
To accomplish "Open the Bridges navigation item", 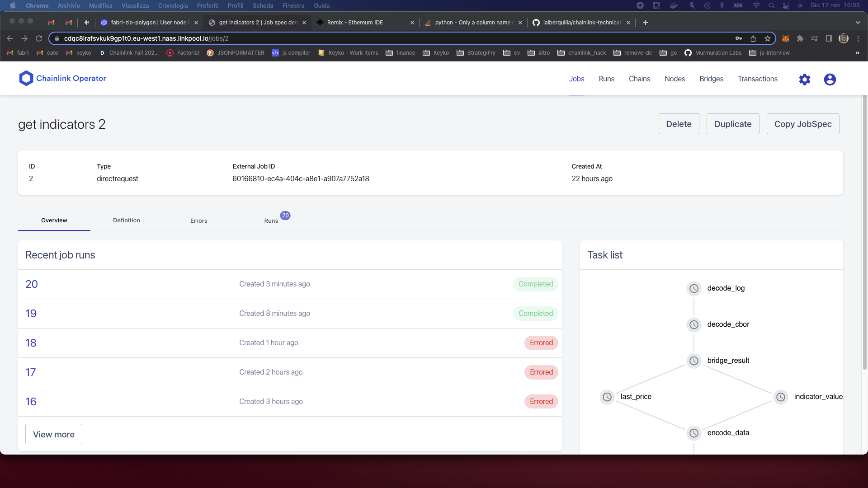I will click(711, 79).
